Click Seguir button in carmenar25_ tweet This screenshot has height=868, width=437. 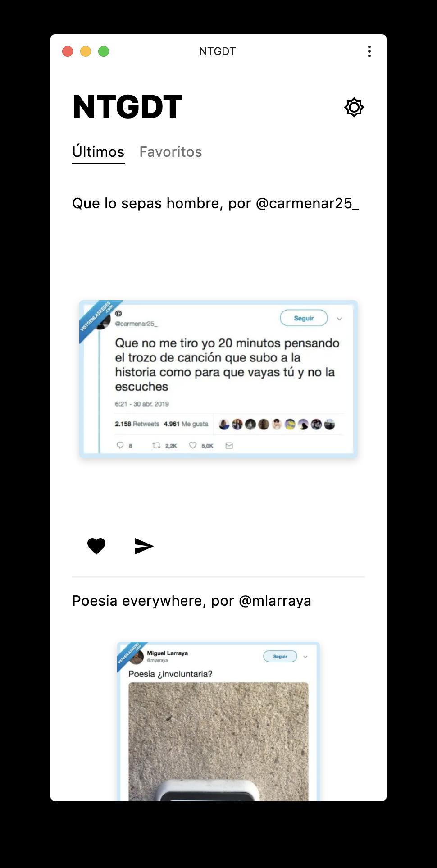tap(304, 318)
